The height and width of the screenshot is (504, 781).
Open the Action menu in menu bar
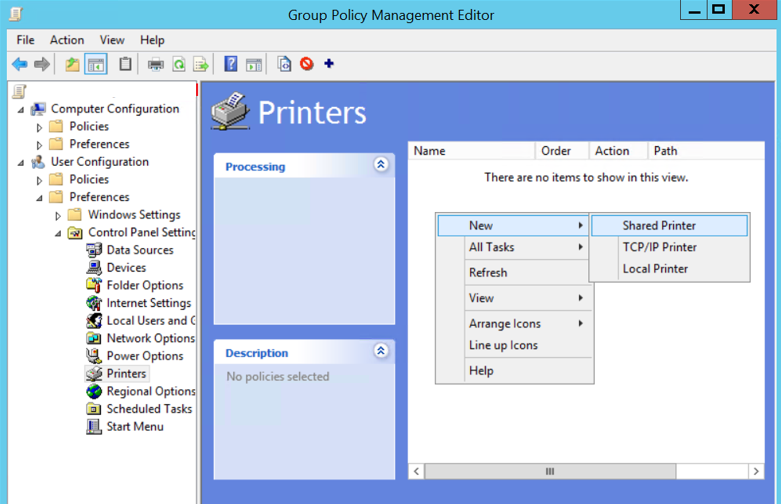pos(67,40)
